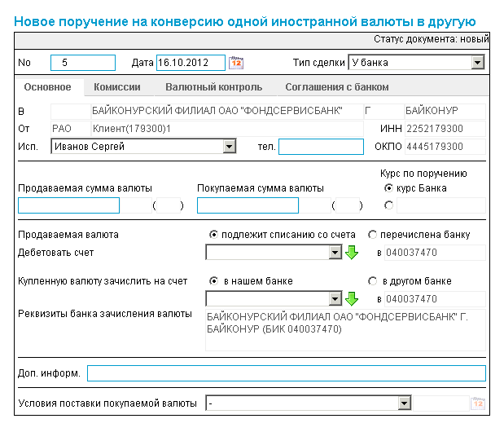
Task: Click the 040037470 field next to перечислена банку
Action: coord(435,253)
